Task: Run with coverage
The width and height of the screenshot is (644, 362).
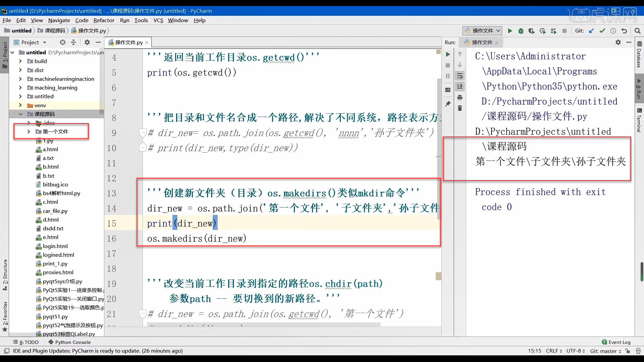Action: pyautogui.click(x=532, y=31)
